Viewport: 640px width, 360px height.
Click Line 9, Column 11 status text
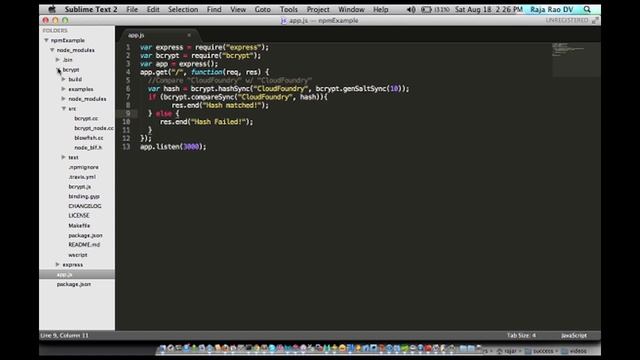pyautogui.click(x=64, y=335)
